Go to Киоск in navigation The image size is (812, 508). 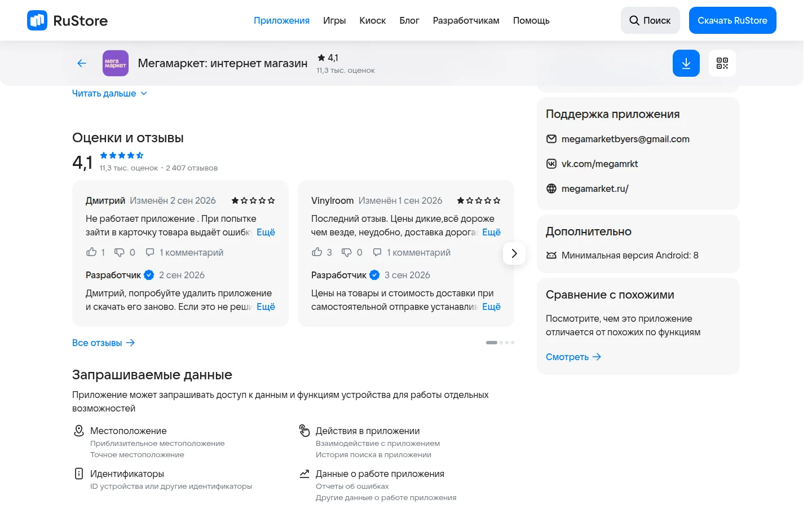click(x=373, y=20)
